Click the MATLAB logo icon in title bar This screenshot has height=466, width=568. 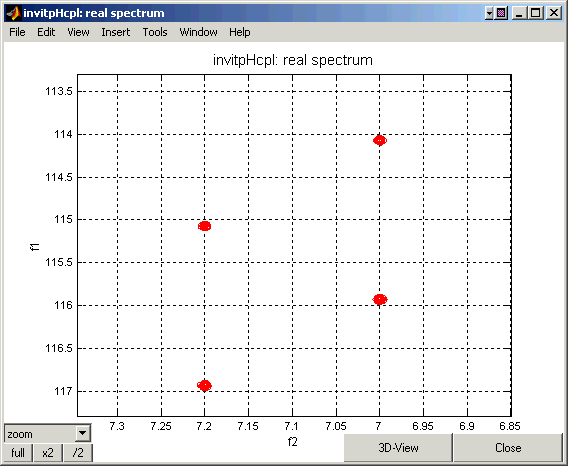(x=14, y=13)
